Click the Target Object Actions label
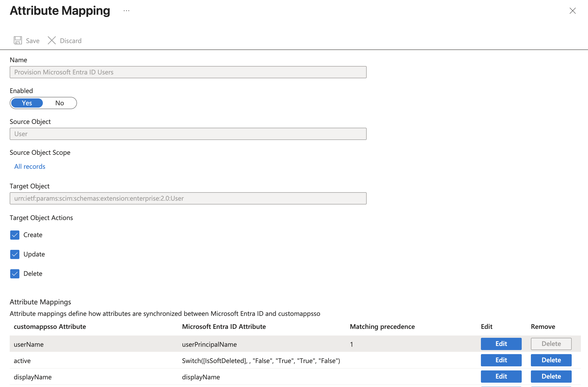This screenshot has width=588, height=387. tap(41, 218)
